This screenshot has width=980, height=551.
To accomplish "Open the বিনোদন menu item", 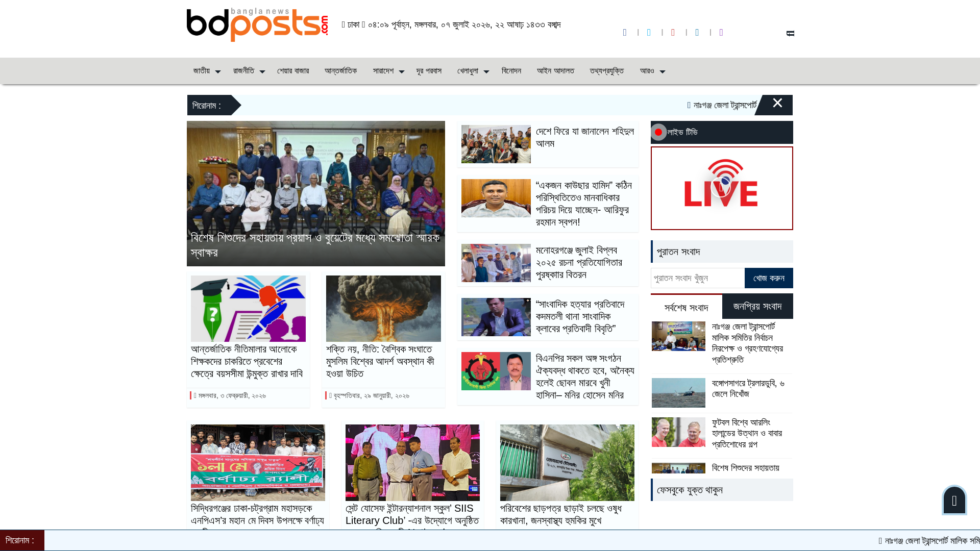I will [x=511, y=71].
